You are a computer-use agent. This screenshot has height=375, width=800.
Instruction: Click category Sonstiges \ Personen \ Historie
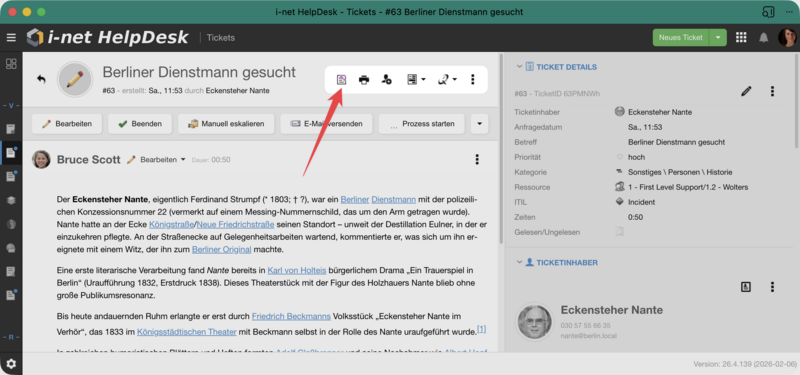coord(680,172)
